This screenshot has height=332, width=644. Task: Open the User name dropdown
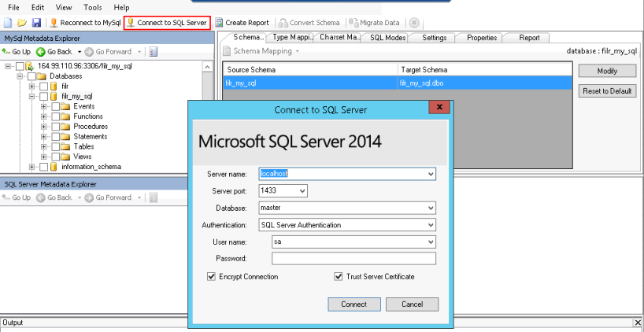pos(431,242)
